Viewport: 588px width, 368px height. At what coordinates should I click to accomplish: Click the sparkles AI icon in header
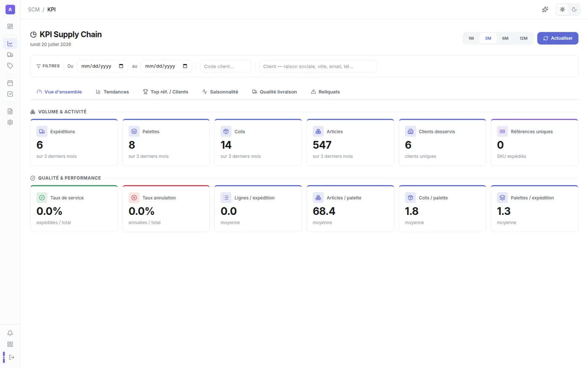coord(545,9)
